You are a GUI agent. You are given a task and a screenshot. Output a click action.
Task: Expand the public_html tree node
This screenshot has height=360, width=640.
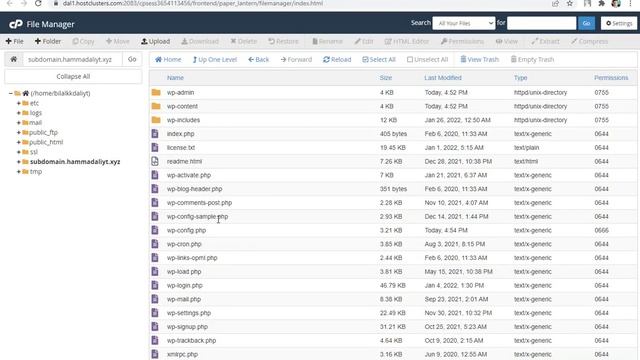coord(18,142)
